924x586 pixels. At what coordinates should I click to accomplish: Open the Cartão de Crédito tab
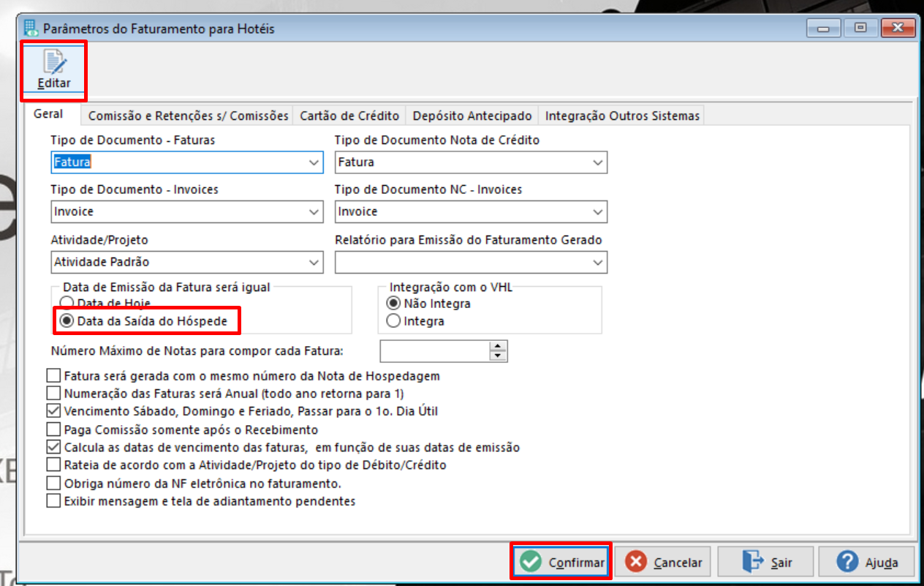click(349, 116)
